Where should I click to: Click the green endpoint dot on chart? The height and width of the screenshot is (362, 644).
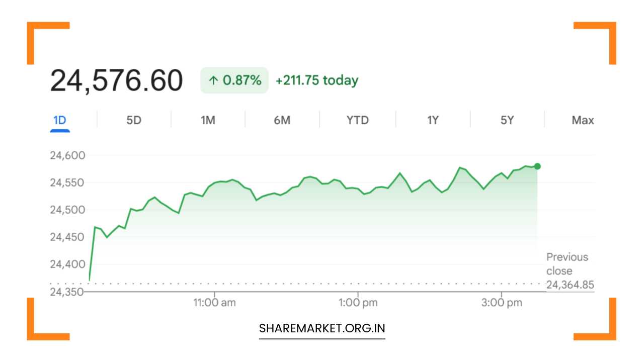pyautogui.click(x=537, y=166)
